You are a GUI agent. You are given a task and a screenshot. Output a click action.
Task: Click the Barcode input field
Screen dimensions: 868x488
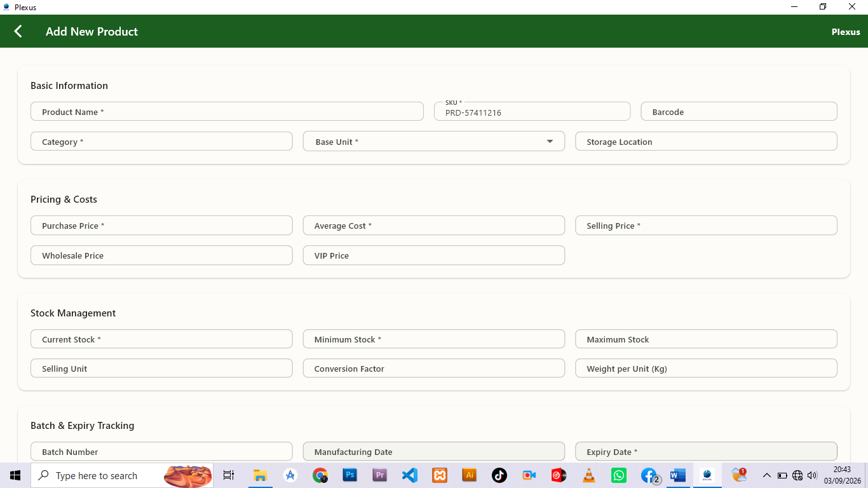point(739,111)
